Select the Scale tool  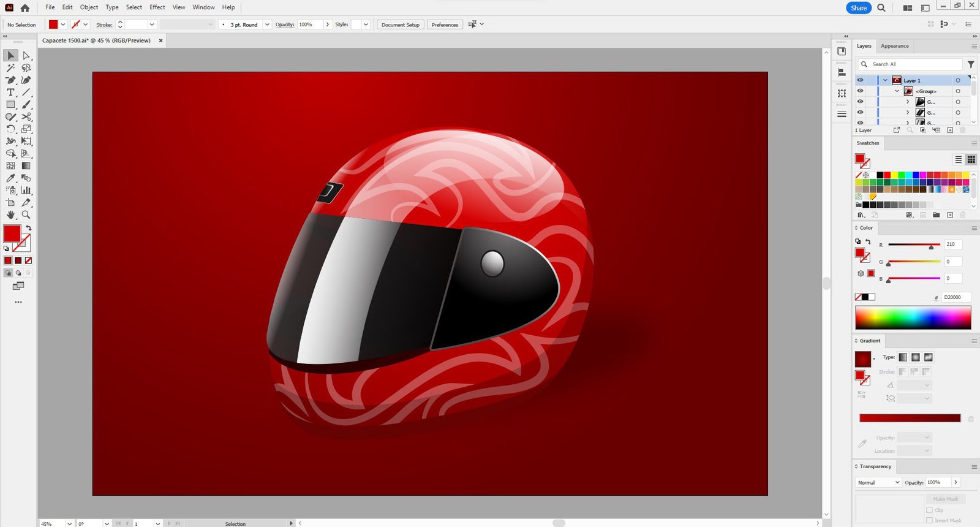pyautogui.click(x=26, y=129)
